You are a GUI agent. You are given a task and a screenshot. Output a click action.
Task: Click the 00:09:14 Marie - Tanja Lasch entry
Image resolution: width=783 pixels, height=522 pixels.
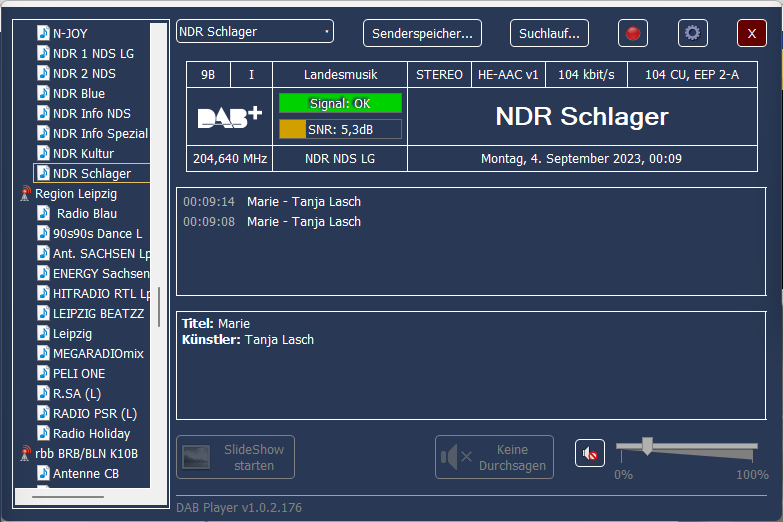click(x=272, y=202)
